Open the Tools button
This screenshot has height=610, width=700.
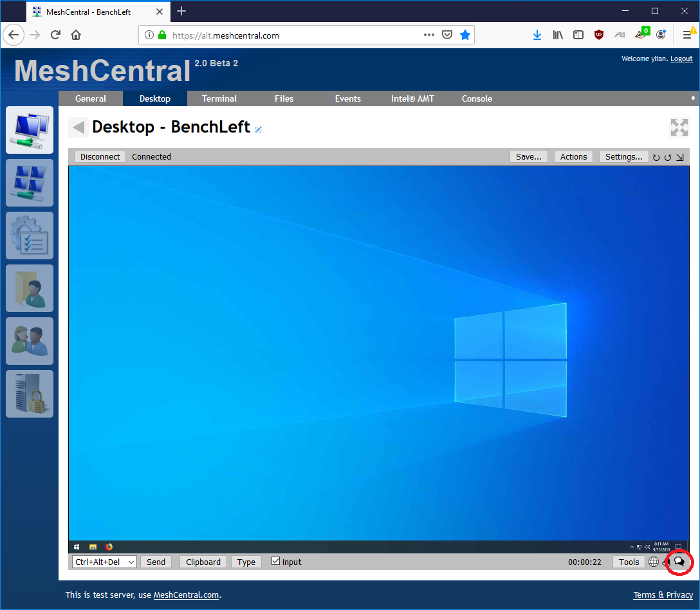point(629,562)
